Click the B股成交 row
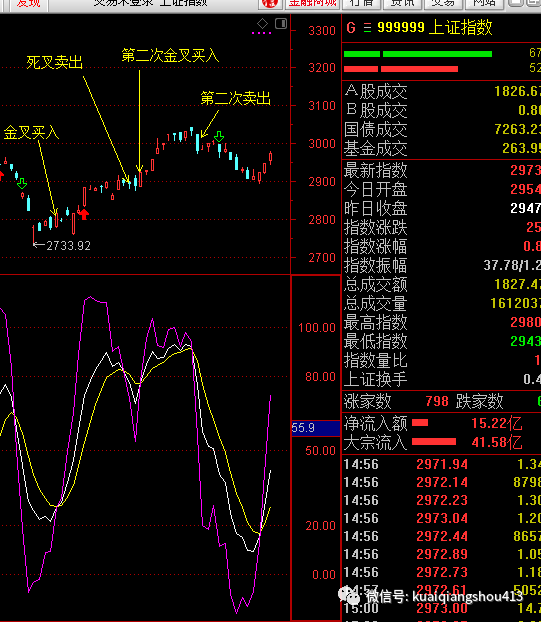 441,110
